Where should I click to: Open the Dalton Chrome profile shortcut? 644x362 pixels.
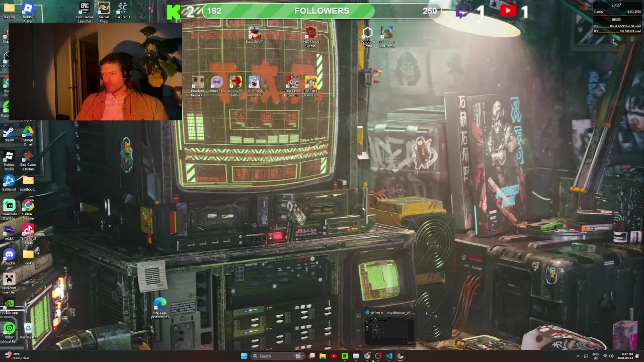(x=28, y=210)
